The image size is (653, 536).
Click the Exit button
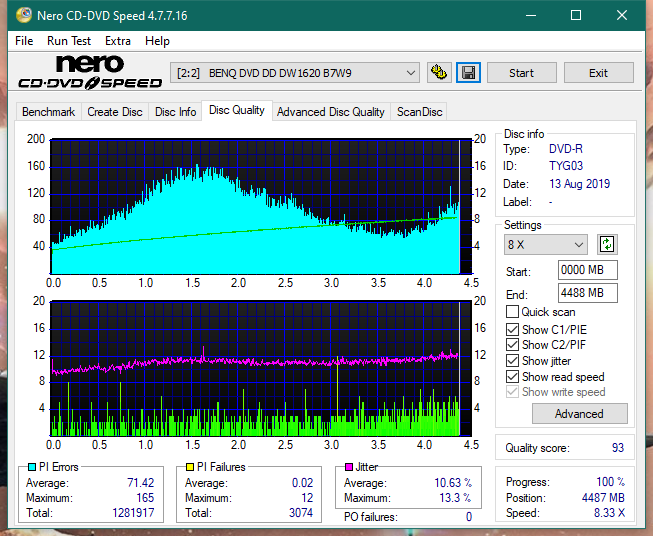coord(598,73)
